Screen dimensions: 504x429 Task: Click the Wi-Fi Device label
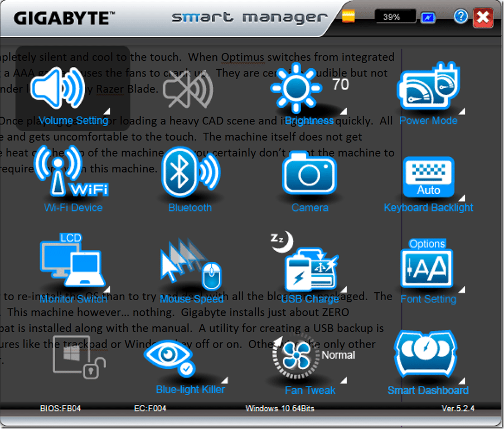pyautogui.click(x=73, y=208)
